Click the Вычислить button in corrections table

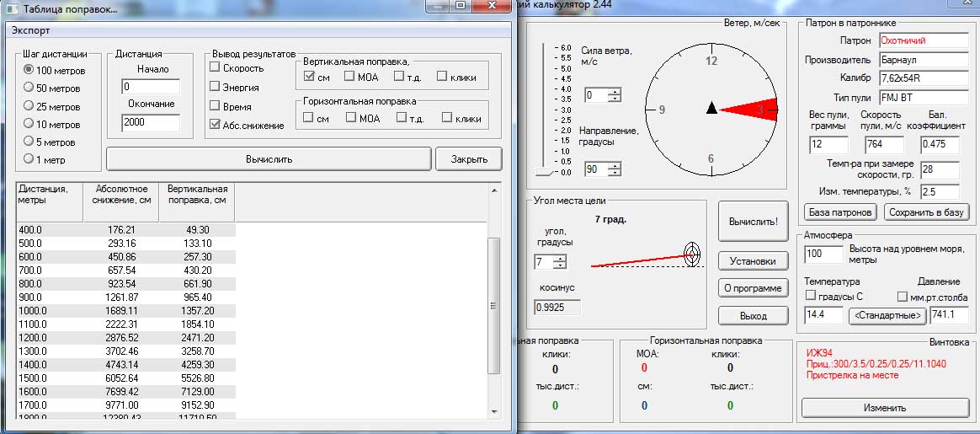click(269, 158)
